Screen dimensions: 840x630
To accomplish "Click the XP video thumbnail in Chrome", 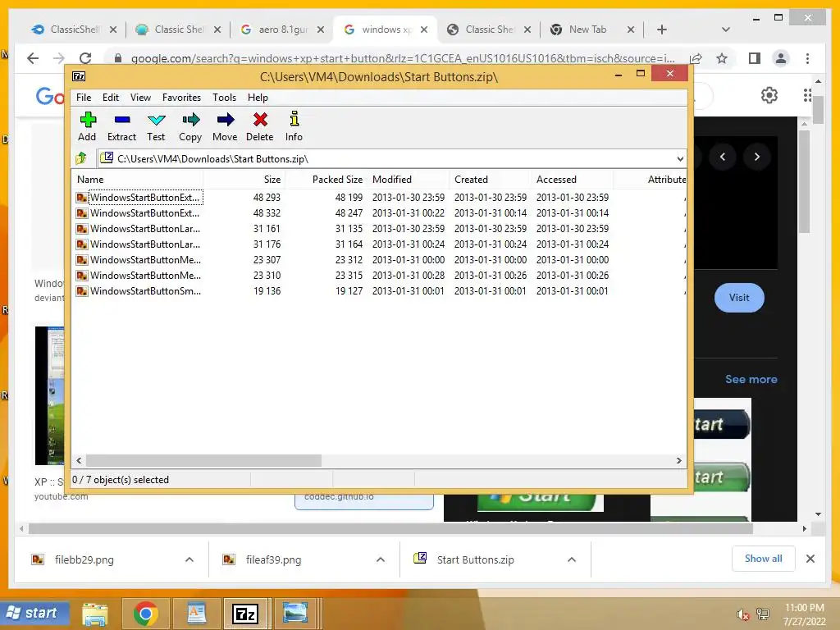I will [x=49, y=395].
